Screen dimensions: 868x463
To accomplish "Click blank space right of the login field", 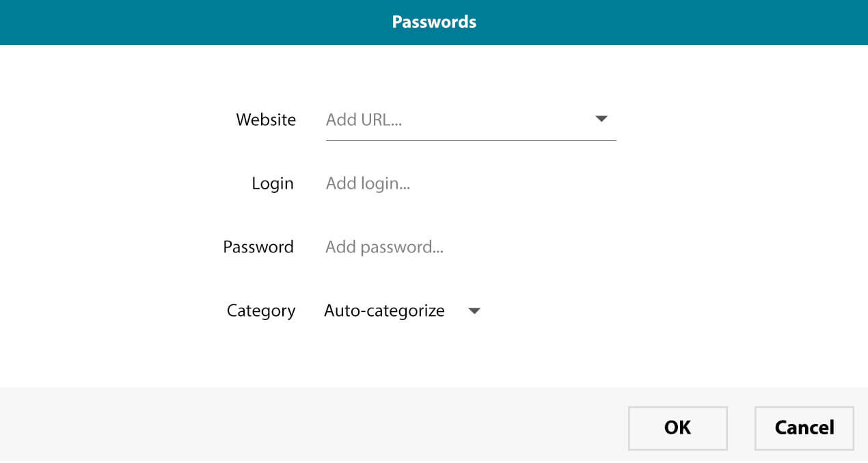I will [683, 183].
